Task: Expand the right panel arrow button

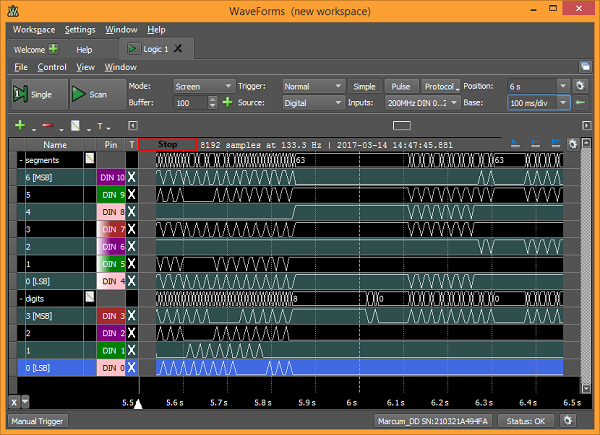Action: click(x=587, y=125)
